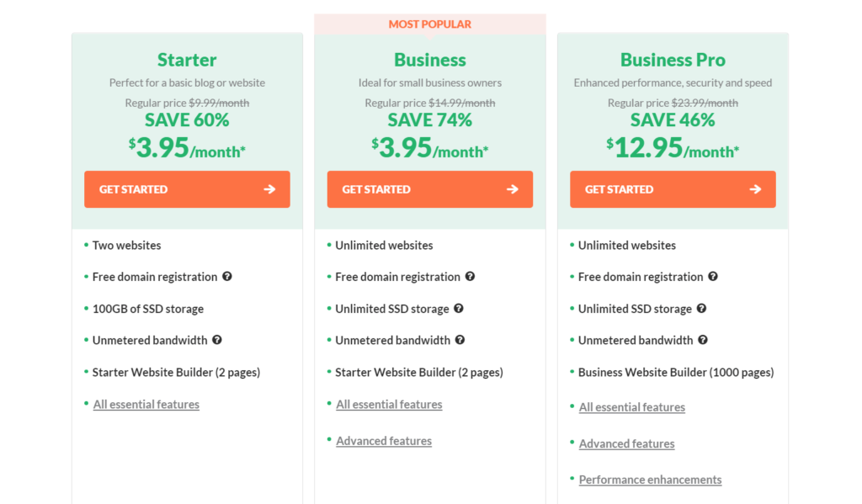Open tooltip for Business Pro Unmetered bandwidth
The width and height of the screenshot is (862, 504).
click(703, 340)
